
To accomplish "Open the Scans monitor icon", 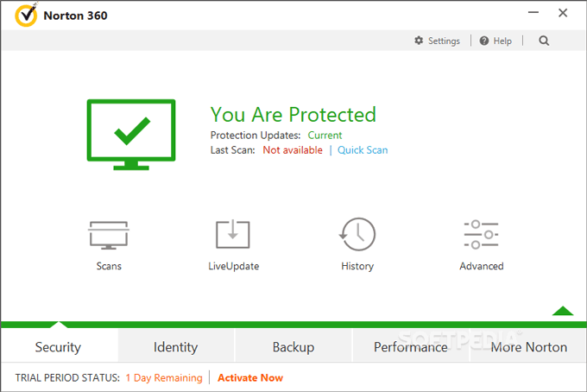I will [109, 236].
